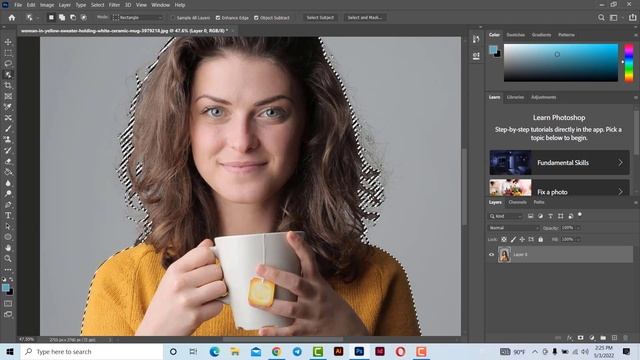Screen dimensions: 640x360
Task: Create new adjustment layer icon
Action: 592,338
